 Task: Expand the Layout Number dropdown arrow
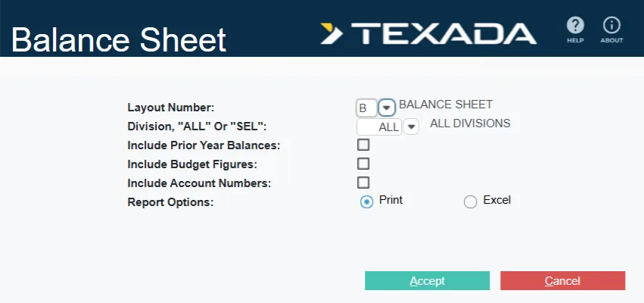(387, 108)
